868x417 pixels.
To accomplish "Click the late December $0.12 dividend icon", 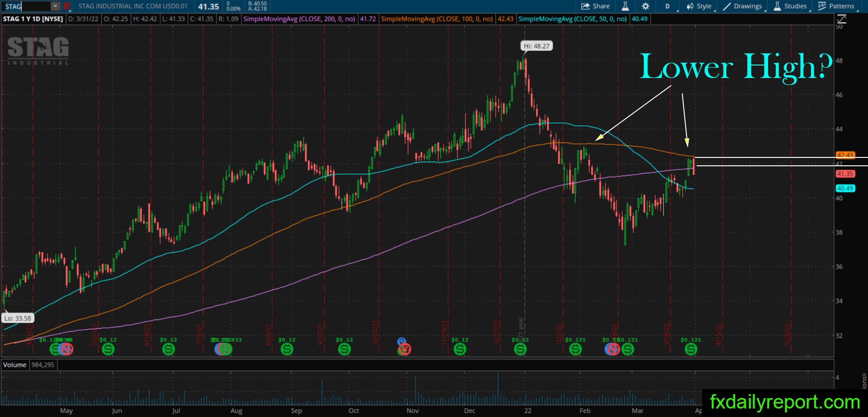I will [520, 349].
